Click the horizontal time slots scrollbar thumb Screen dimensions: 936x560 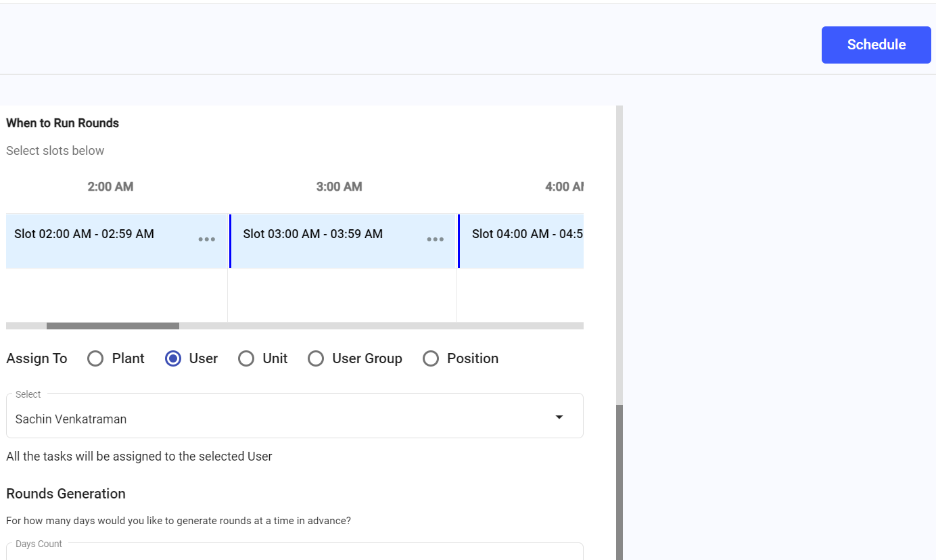[x=112, y=326]
